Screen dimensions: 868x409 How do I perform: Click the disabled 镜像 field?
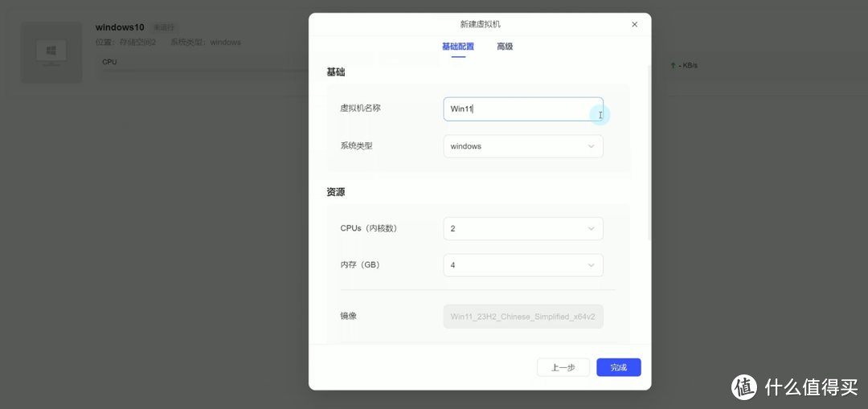coord(523,317)
